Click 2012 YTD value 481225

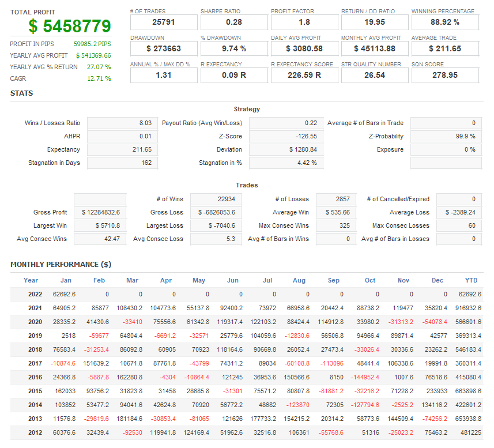tap(471, 433)
